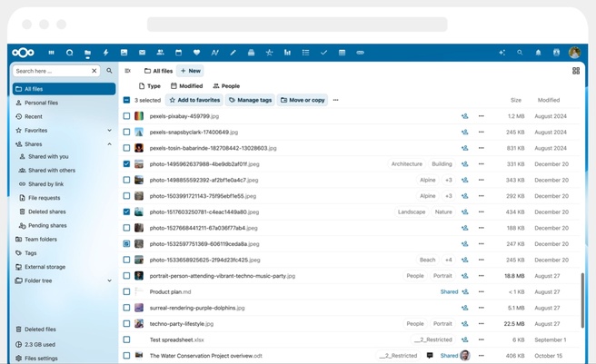Expand +4 tags on photo-1533658925625 row

pos(449,260)
